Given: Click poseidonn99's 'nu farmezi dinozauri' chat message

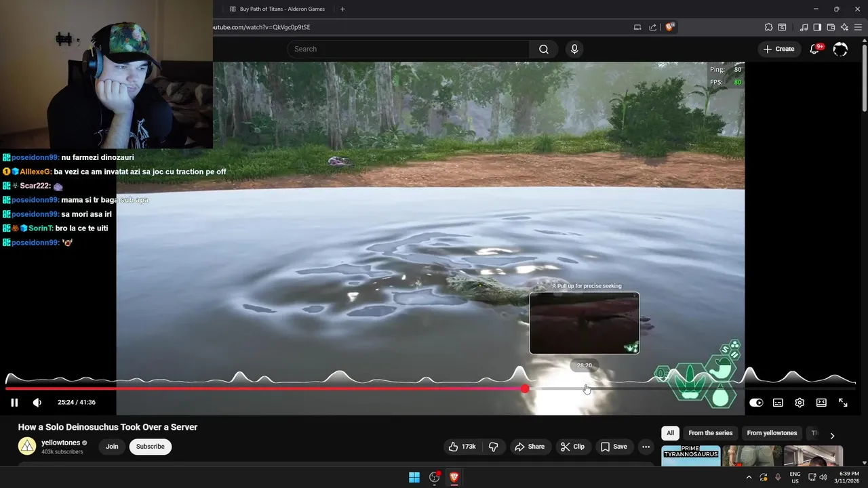Looking at the screenshot, I should [x=97, y=157].
